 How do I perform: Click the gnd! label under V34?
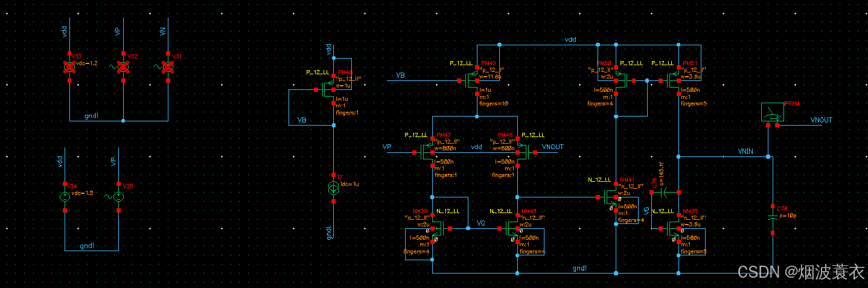point(88,246)
